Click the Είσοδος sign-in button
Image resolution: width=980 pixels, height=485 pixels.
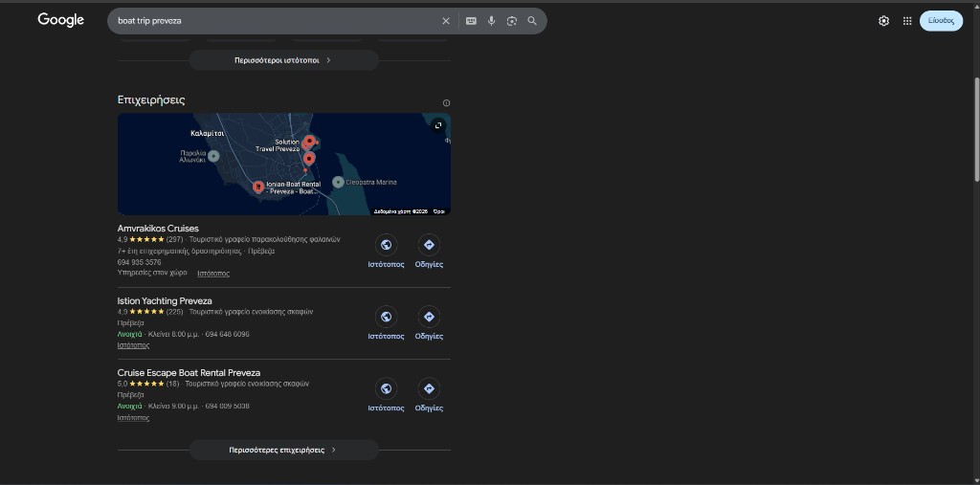coord(941,21)
